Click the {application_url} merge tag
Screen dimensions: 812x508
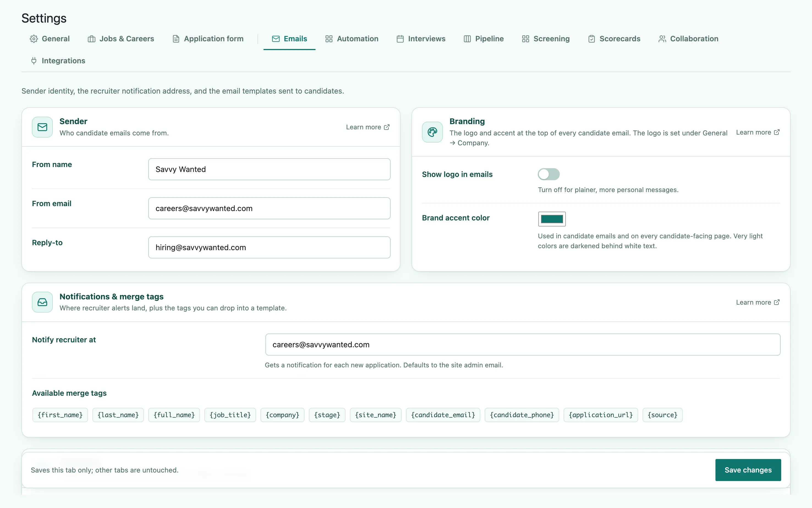[x=601, y=415]
